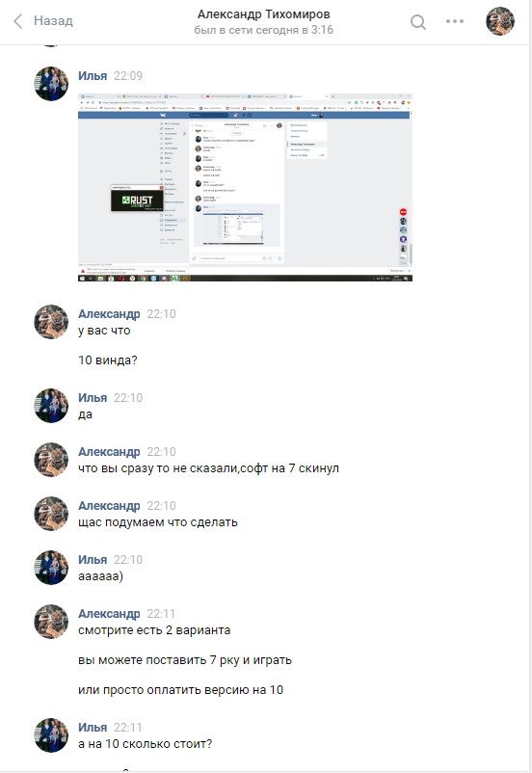Open Илья name link above 'да'
This screenshot has width=532, height=773.
pyautogui.click(x=93, y=398)
